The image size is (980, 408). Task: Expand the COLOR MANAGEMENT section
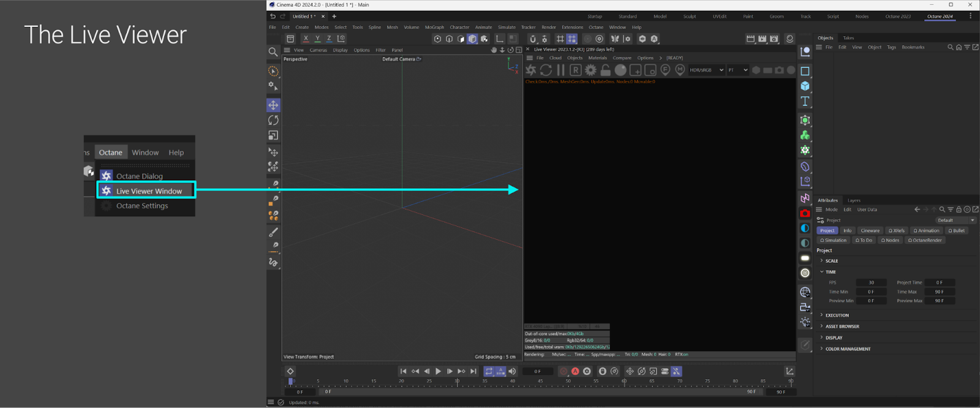(x=848, y=349)
